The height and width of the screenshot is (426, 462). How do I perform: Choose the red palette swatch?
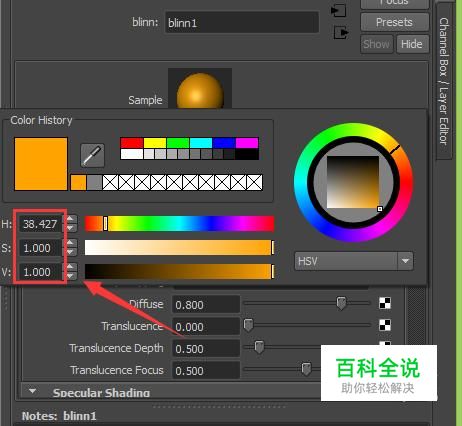point(132,143)
